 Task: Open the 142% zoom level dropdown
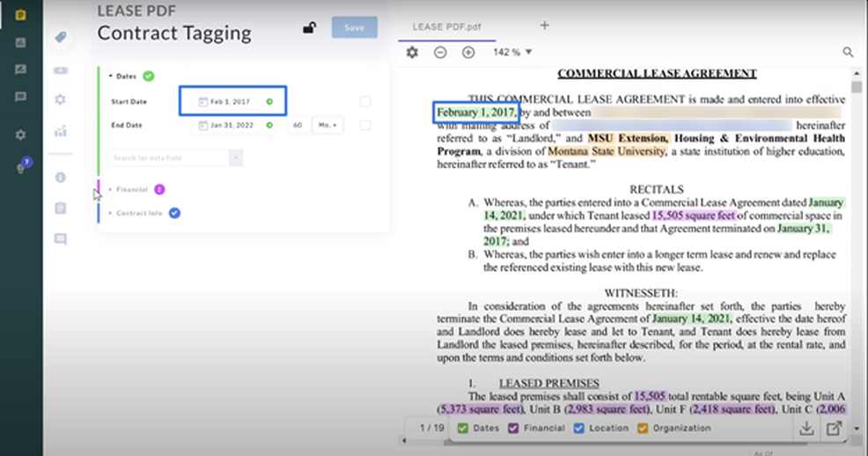tap(512, 53)
